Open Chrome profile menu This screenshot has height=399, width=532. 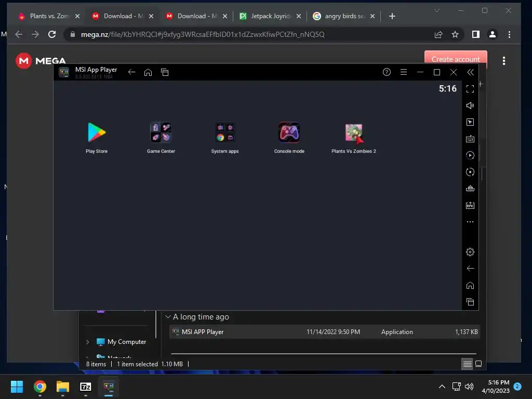tap(493, 34)
